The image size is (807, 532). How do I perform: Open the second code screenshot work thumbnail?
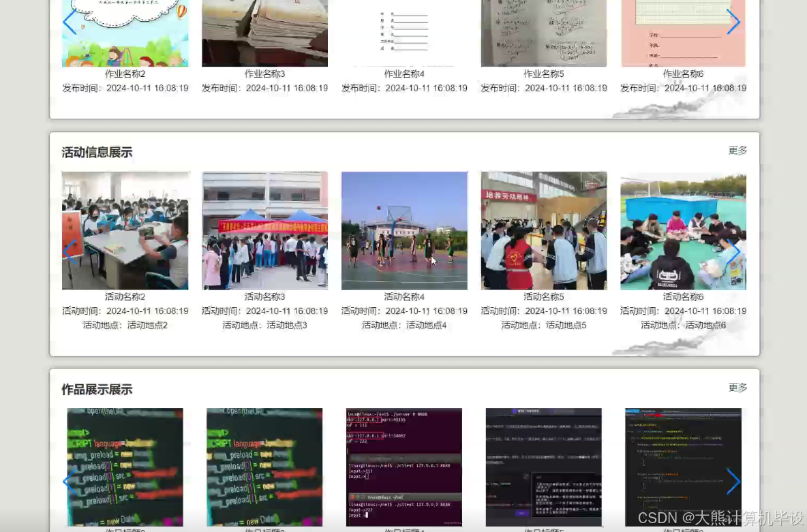pyautogui.click(x=264, y=467)
